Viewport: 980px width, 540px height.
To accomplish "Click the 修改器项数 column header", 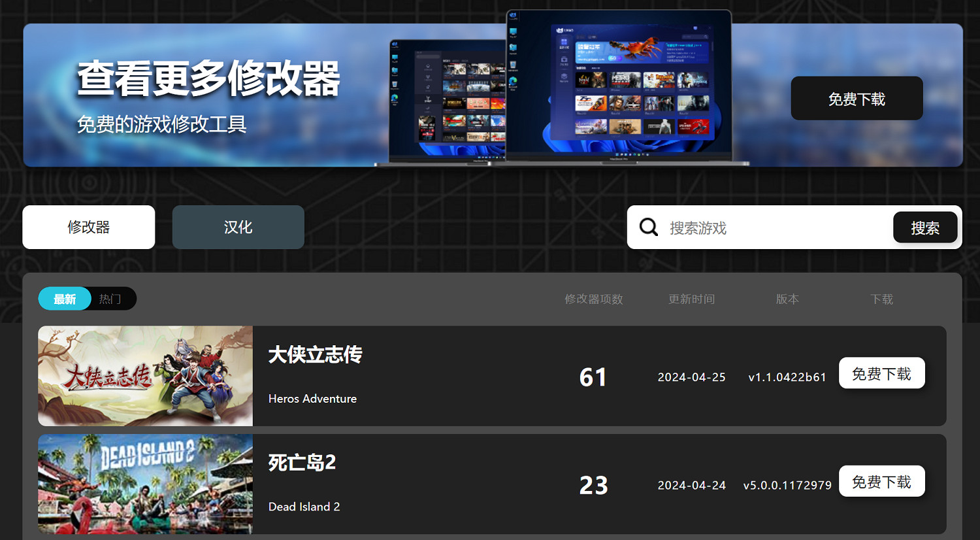I will coord(593,299).
